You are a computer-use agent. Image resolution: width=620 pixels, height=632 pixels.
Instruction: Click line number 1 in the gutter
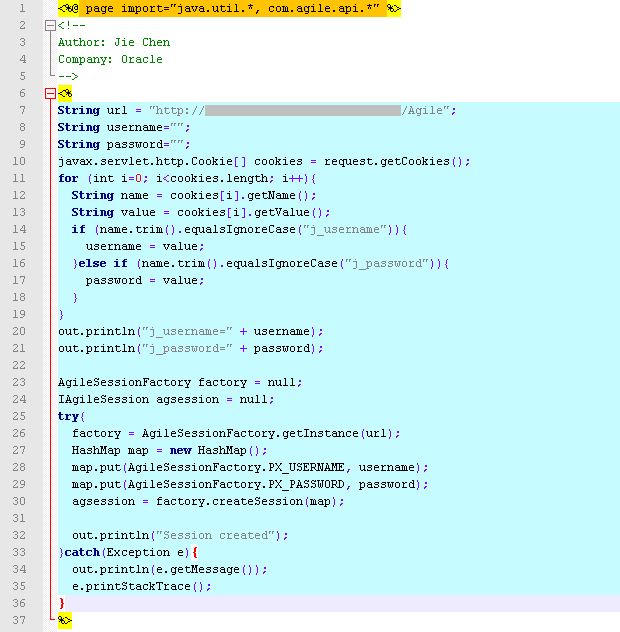(x=23, y=8)
